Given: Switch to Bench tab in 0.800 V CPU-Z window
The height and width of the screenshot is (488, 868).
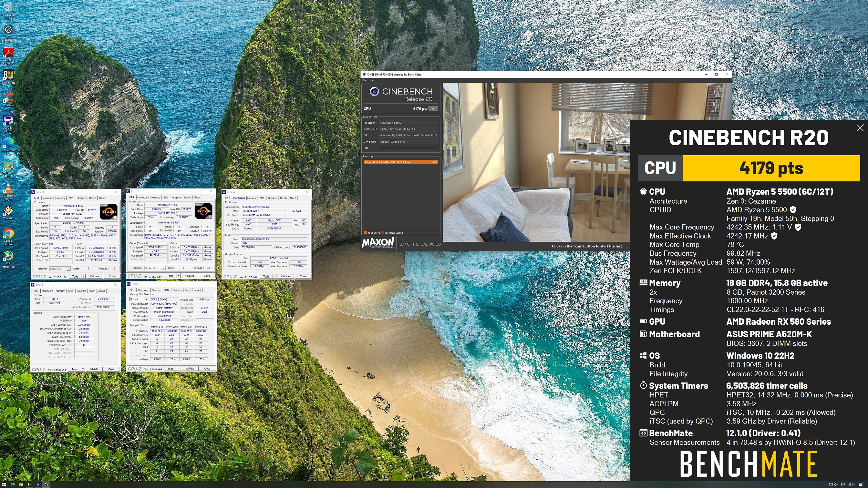Looking at the screenshot, I should click(92, 198).
